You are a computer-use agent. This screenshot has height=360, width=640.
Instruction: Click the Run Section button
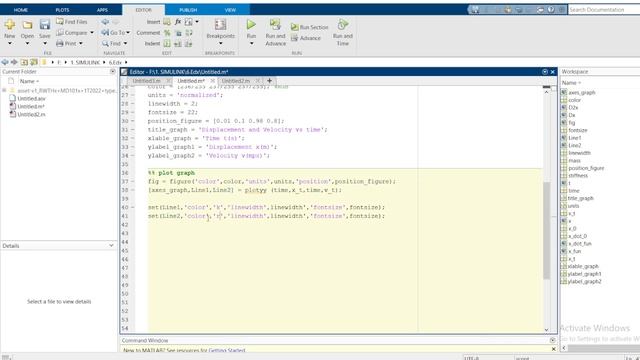[309, 27]
